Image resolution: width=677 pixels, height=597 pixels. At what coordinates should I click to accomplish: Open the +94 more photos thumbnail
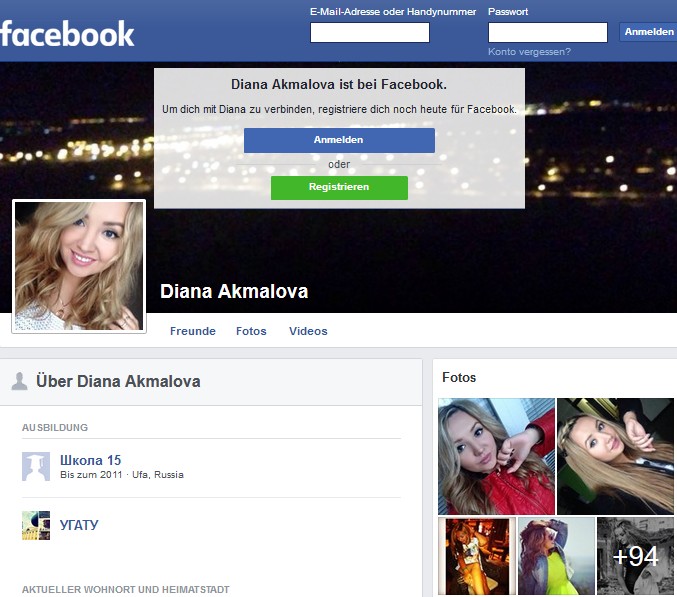(x=636, y=556)
